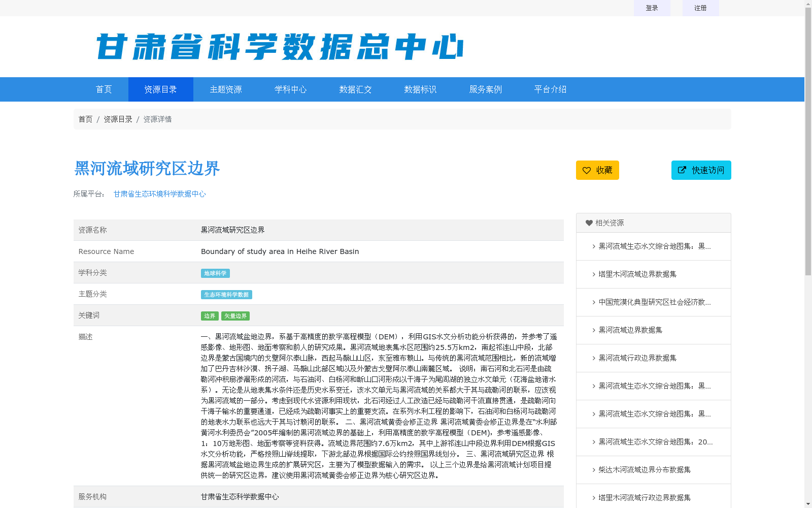
Task: Open 数据汇交 in the navigation bar
Action: (x=356, y=89)
